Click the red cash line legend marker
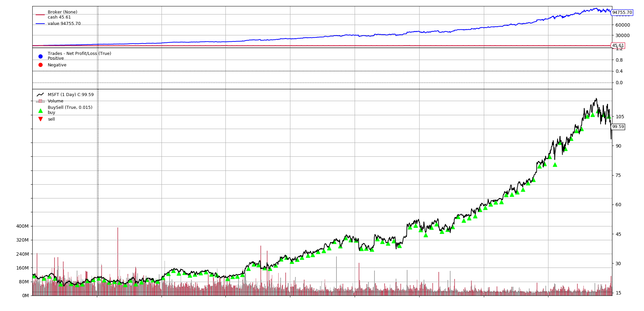Screen dimensions: 644x311 pos(40,15)
